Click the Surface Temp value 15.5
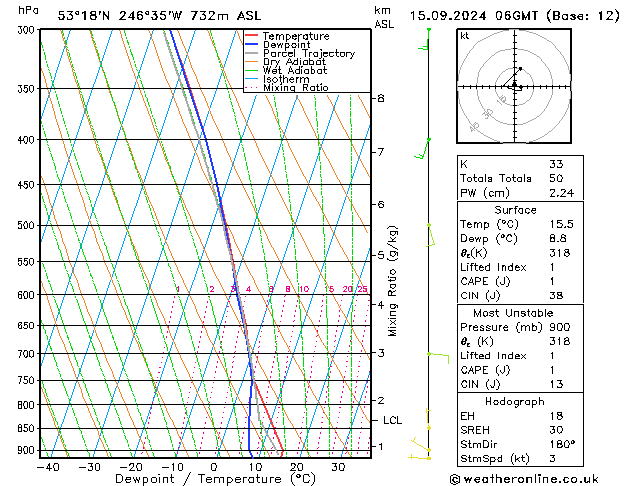This screenshot has width=629, height=486. point(561,224)
